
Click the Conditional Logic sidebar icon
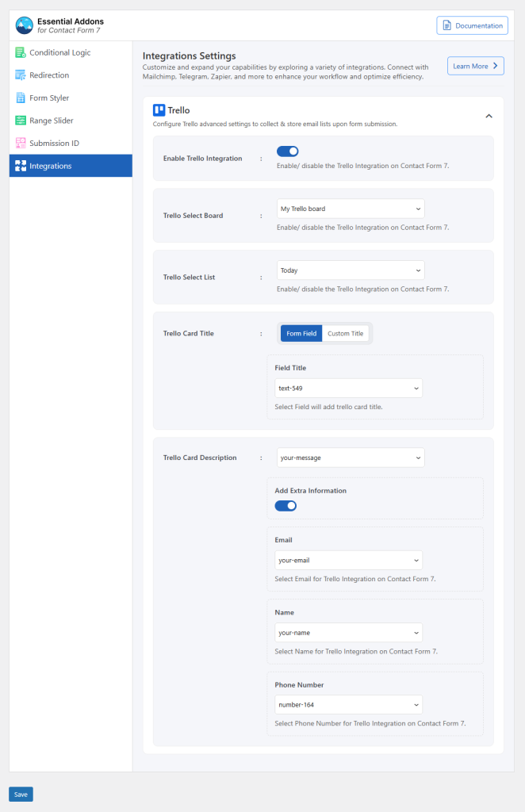[x=20, y=52]
